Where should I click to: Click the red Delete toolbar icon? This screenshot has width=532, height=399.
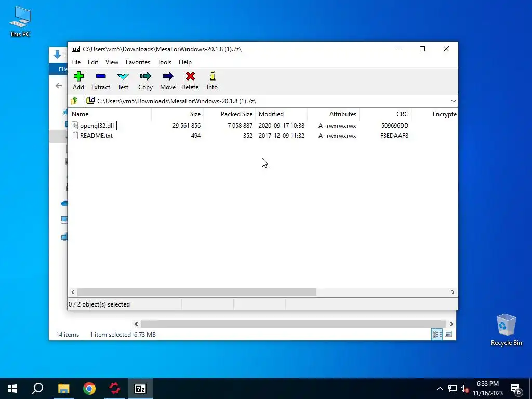[x=190, y=81]
